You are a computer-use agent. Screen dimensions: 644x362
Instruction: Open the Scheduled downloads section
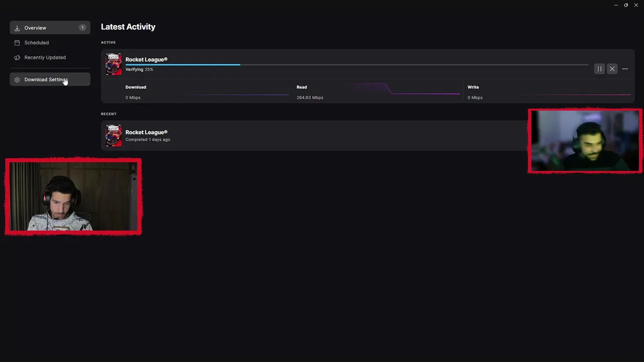pyautogui.click(x=50, y=43)
